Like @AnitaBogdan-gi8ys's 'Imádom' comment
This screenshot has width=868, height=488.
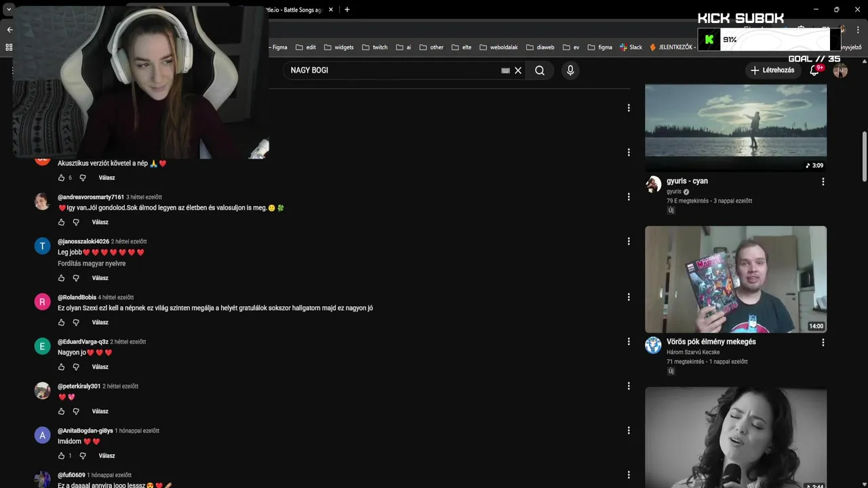[61, 455]
